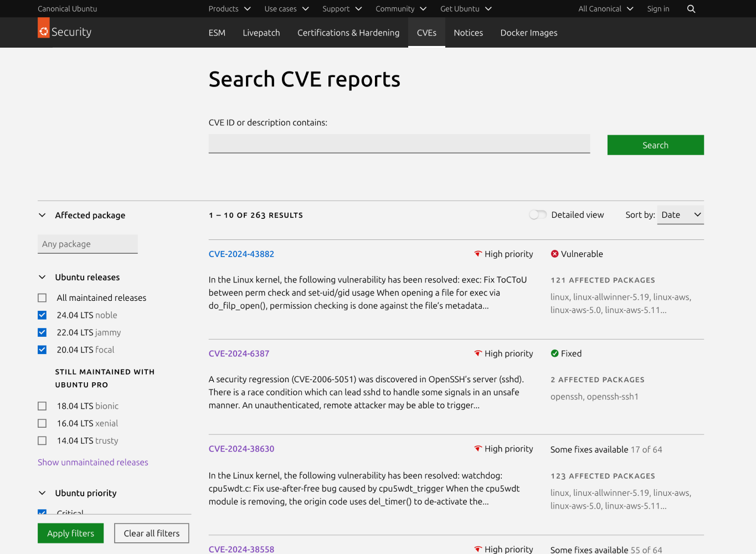Click the 1 – 10 of 263 results text
This screenshot has width=756, height=554.
(256, 215)
